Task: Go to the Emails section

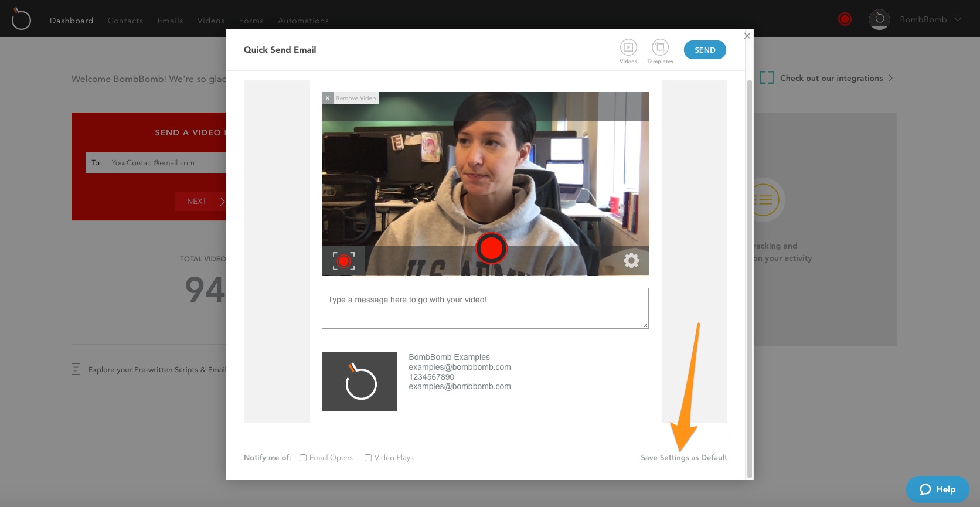Action: [x=170, y=21]
